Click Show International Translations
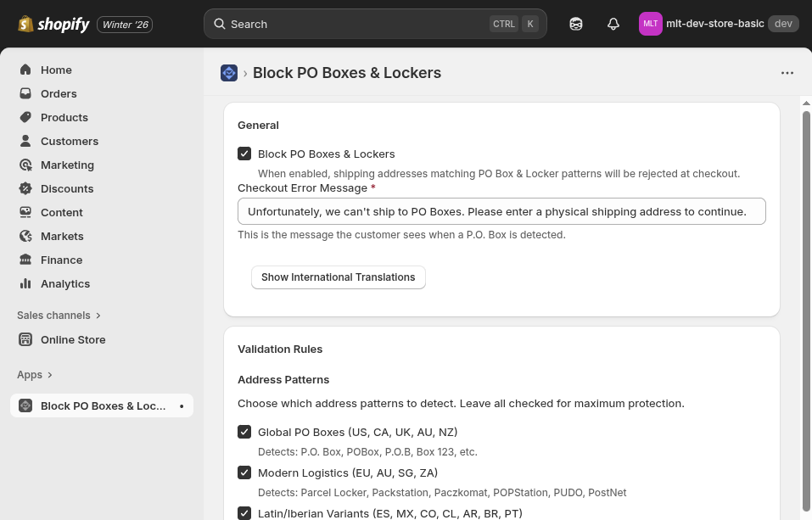812x520 pixels. coord(338,277)
